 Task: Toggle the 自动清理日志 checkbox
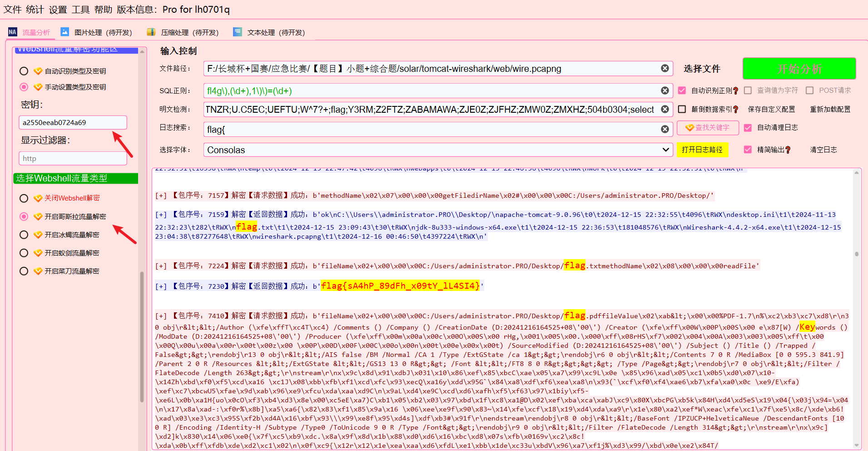(748, 128)
